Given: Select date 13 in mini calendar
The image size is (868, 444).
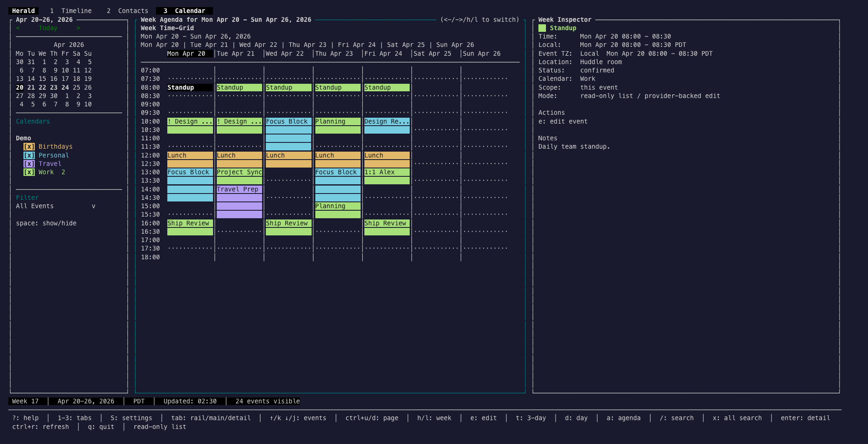Looking at the screenshot, I should [20, 79].
